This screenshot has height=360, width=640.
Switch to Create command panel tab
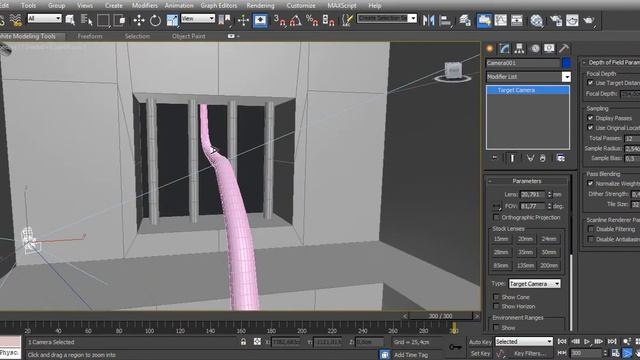[489, 49]
